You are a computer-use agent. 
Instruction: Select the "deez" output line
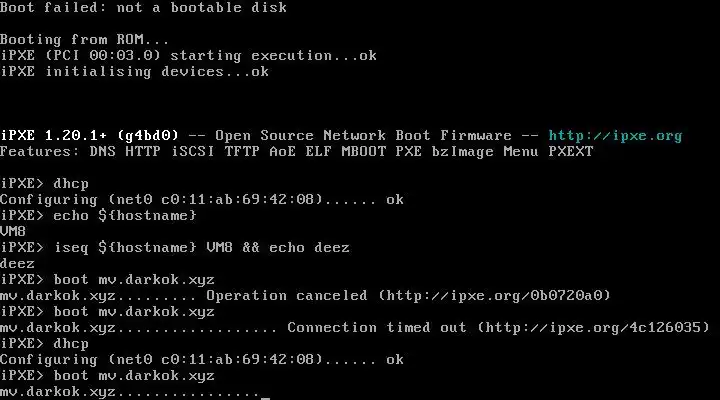pyautogui.click(x=18, y=263)
